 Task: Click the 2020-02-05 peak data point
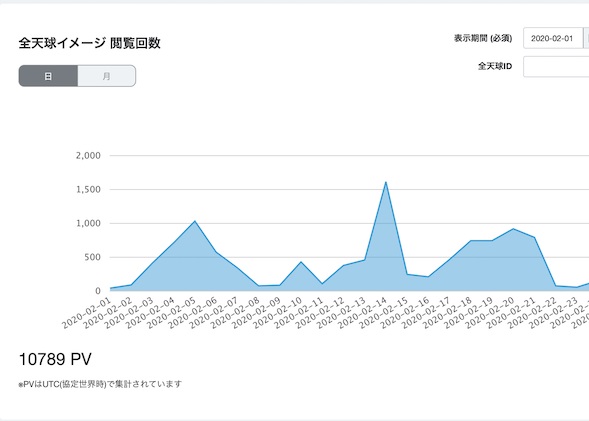click(x=195, y=221)
